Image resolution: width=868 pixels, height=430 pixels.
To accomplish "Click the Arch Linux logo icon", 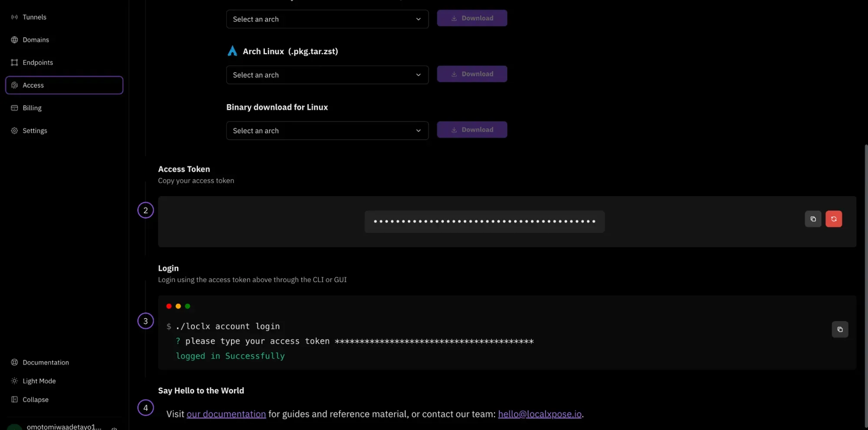I will coord(232,50).
